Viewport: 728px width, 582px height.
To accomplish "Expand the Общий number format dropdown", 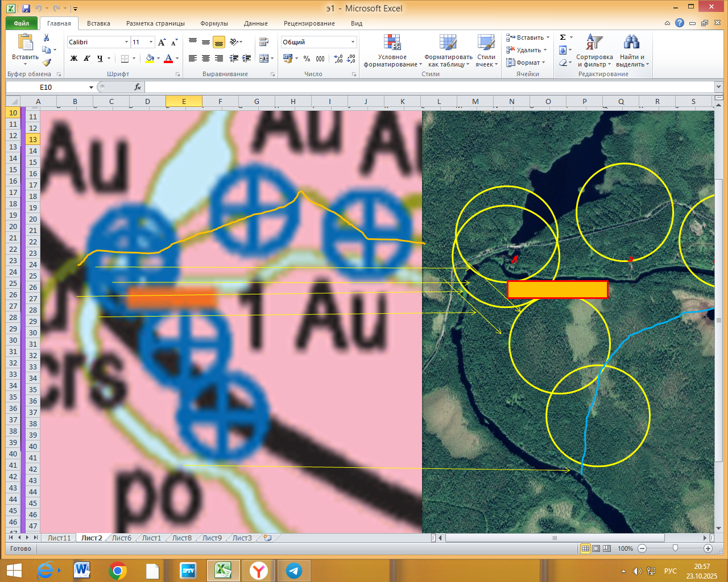I will [x=353, y=42].
